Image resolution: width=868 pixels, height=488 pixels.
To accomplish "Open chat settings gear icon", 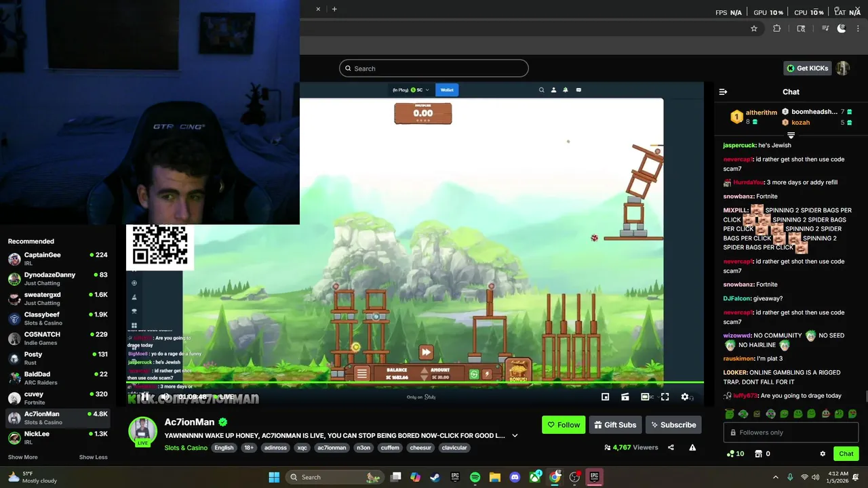I will pos(823,453).
